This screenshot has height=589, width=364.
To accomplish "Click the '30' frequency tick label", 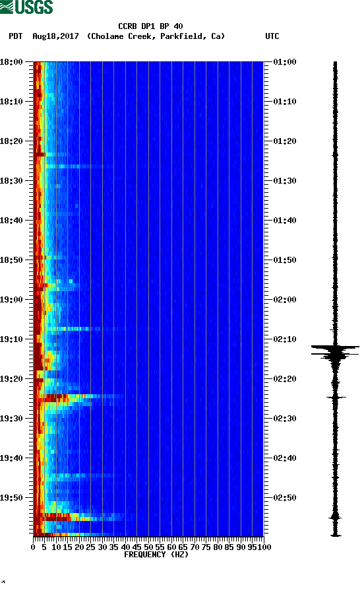I will click(x=102, y=547).
